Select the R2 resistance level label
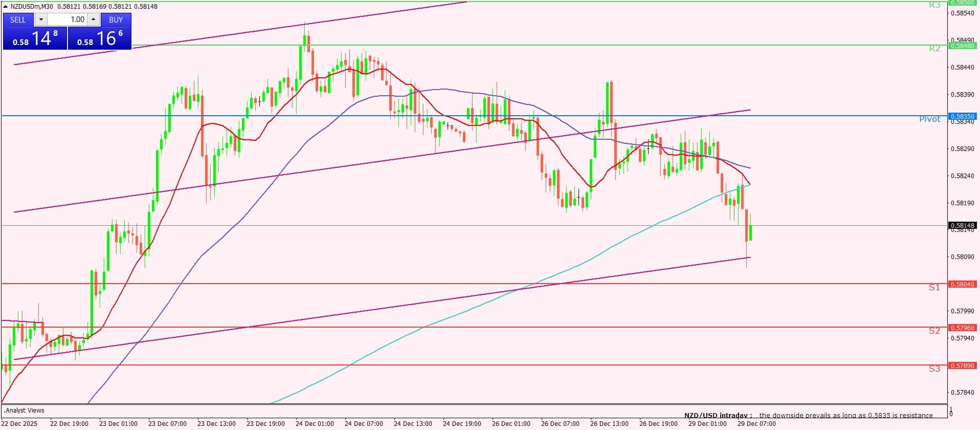This screenshot has height=430, width=980. pos(934,49)
